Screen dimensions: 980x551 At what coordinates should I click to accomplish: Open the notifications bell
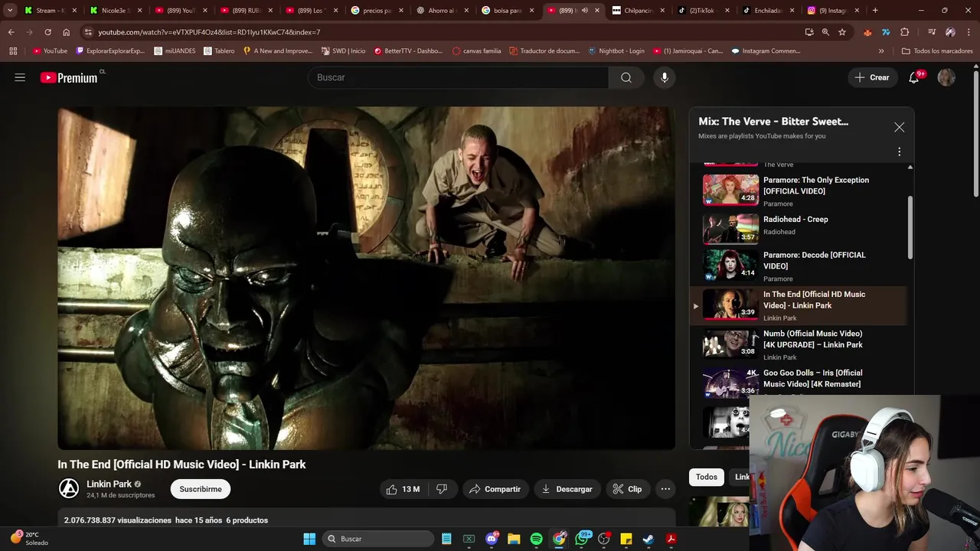[914, 77]
